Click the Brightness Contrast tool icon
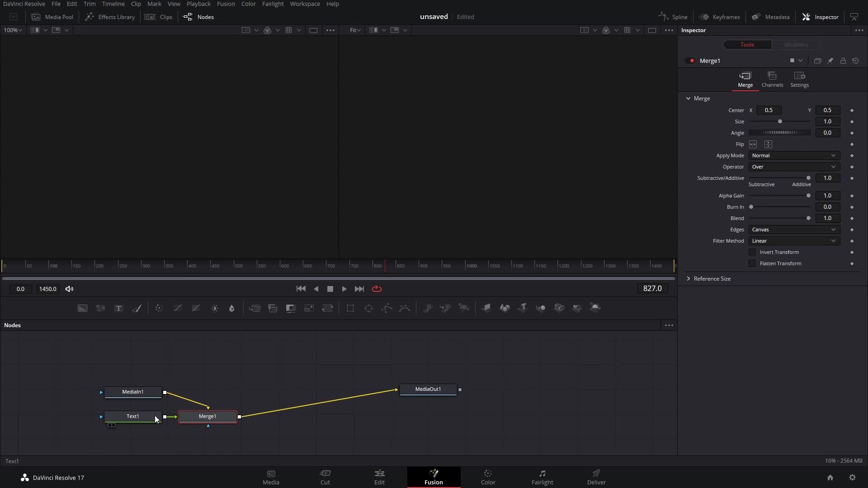This screenshot has height=488, width=868. pos(214,308)
